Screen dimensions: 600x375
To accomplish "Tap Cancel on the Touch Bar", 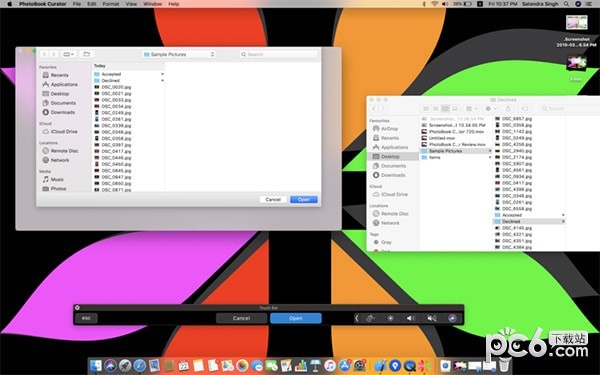I will click(241, 318).
